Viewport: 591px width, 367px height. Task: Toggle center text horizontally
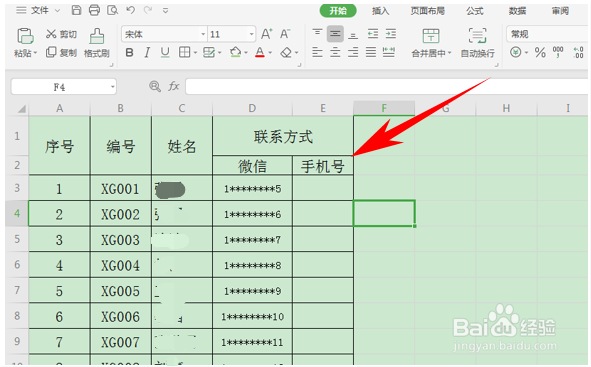click(335, 52)
